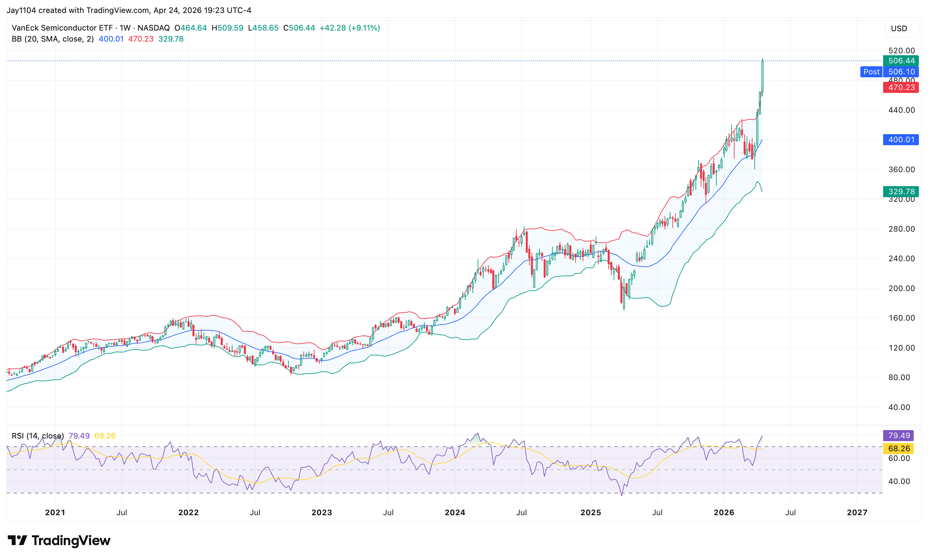Click the blue 400.01 basis price tag

tap(901, 140)
